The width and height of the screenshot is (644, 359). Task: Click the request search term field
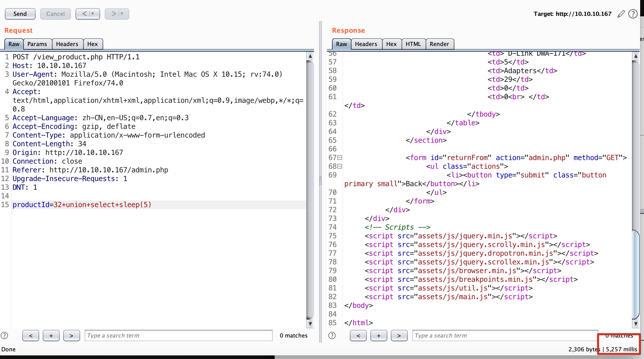[178, 335]
